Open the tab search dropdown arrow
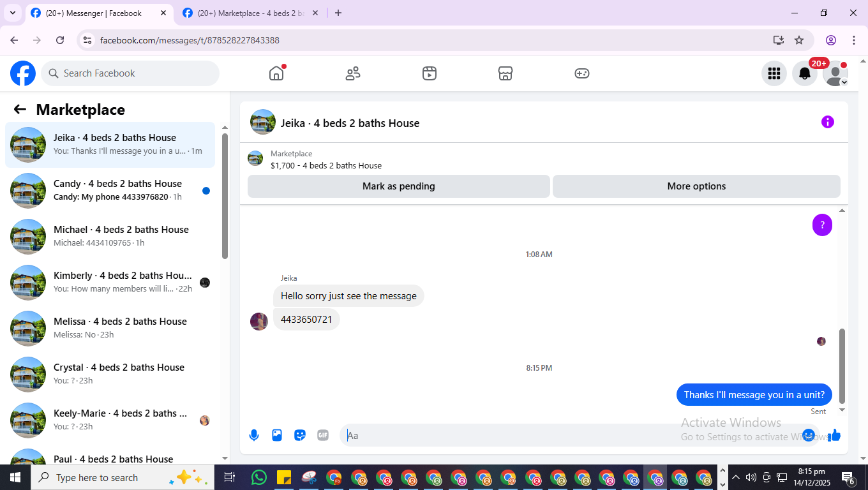The image size is (868, 490). pyautogui.click(x=12, y=13)
